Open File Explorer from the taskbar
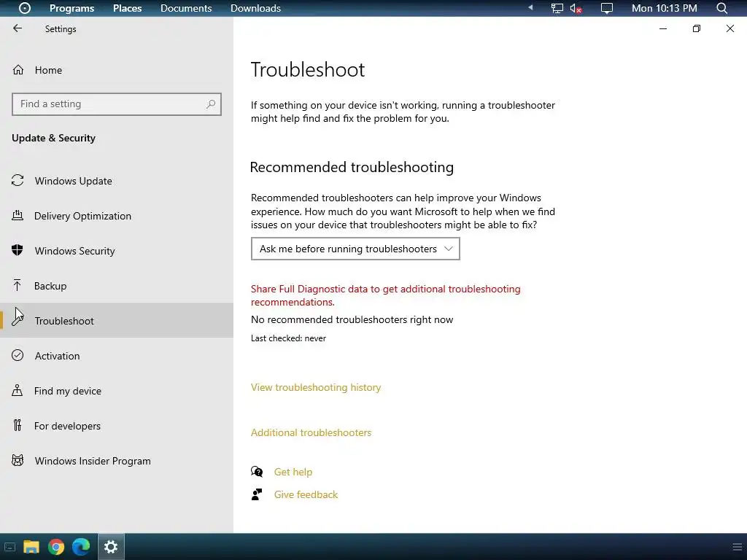747x560 pixels. click(x=31, y=547)
